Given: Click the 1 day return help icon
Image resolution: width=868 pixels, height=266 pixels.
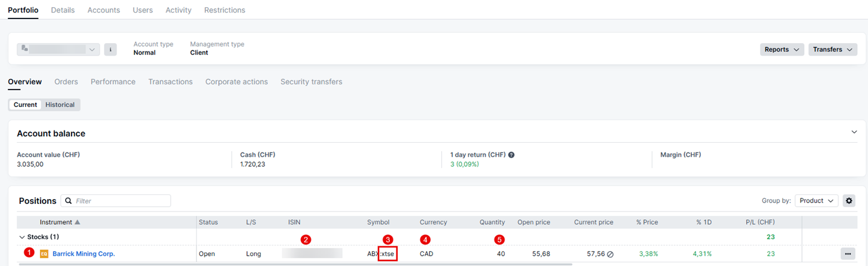Looking at the screenshot, I should click(511, 155).
